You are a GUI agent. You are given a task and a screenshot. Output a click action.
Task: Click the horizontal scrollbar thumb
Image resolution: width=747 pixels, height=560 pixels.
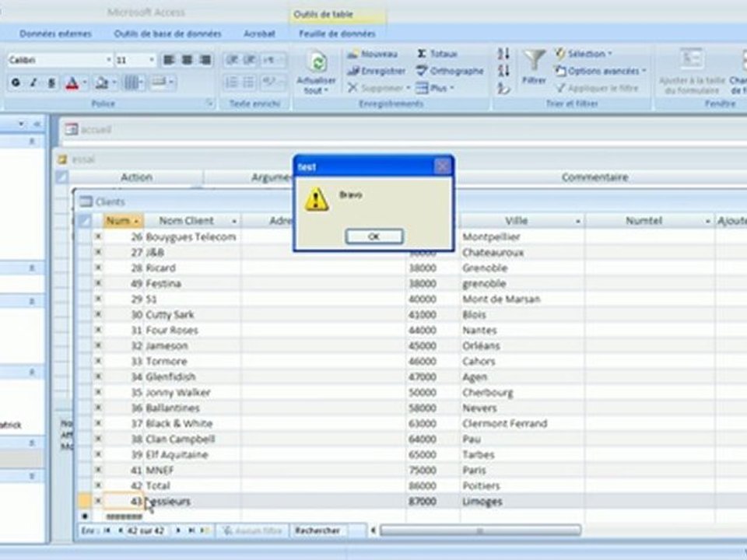[480, 530]
